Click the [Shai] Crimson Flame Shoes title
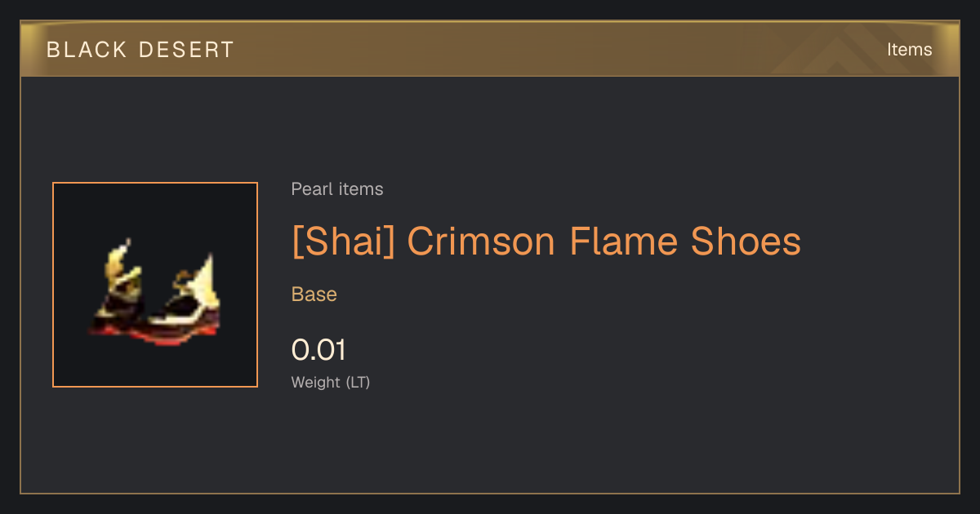This screenshot has height=514, width=980. coord(546,241)
